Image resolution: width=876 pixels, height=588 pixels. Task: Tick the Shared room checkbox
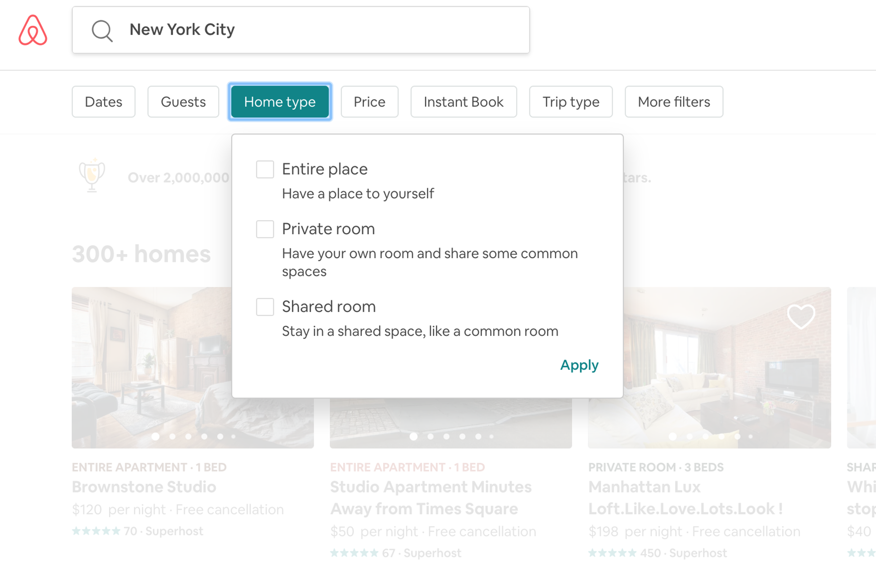(265, 307)
